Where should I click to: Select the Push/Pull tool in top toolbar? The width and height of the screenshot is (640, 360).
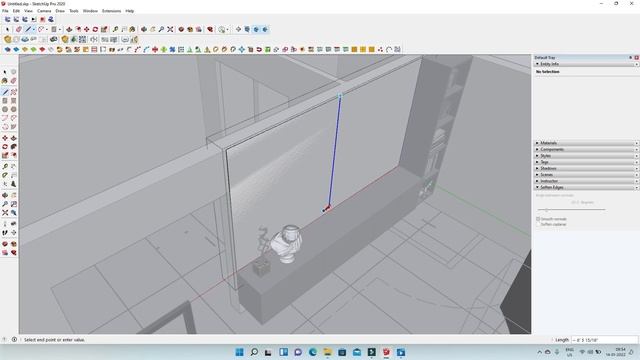(69, 29)
